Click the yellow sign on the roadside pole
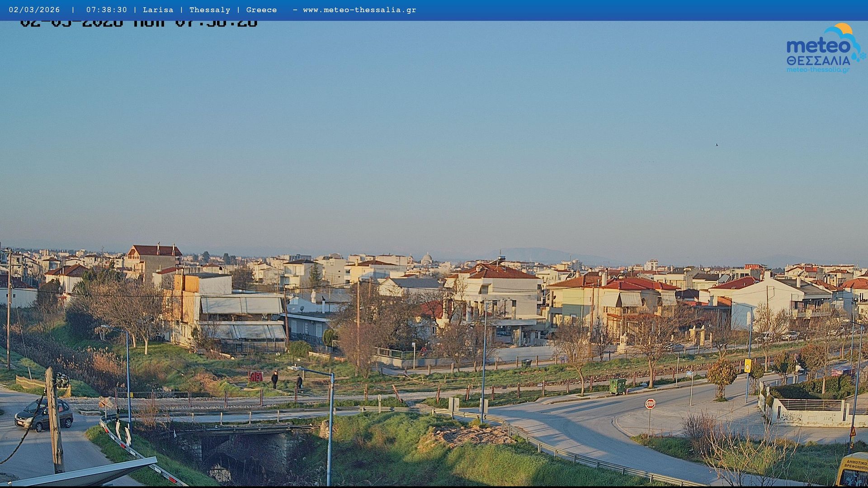This screenshot has width=868, height=488. [747, 366]
